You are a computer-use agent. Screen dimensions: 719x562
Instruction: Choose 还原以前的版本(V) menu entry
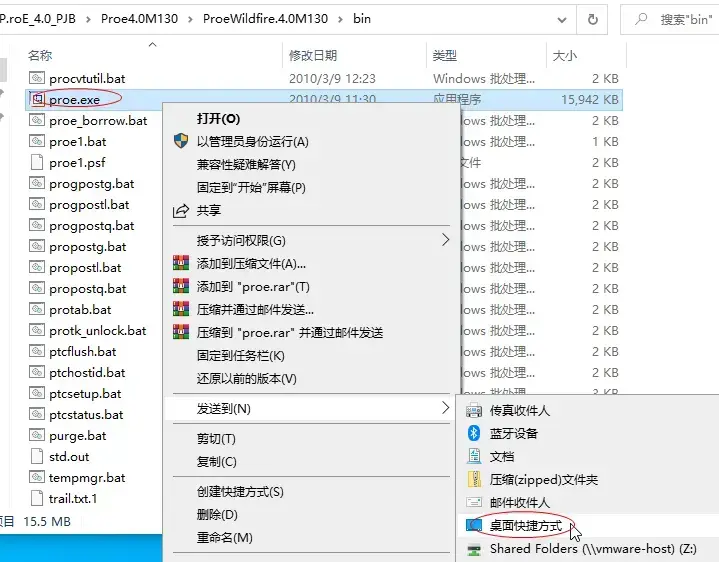[312, 379]
